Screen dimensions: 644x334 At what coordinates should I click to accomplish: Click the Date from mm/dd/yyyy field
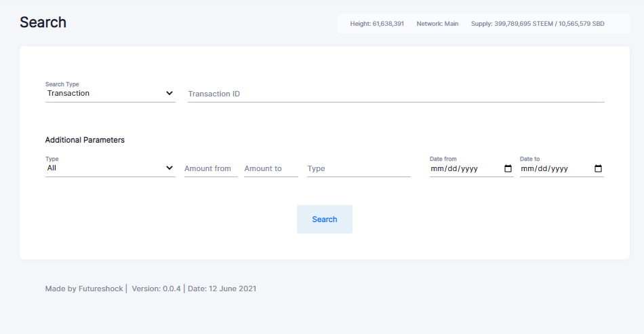472,168
